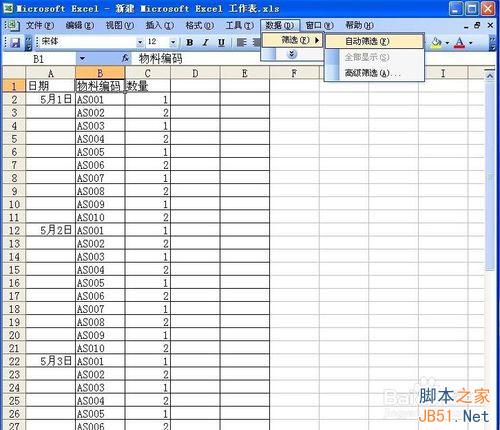500x430 pixels.
Task: Toggle Underline formatting
Action: (x=221, y=42)
